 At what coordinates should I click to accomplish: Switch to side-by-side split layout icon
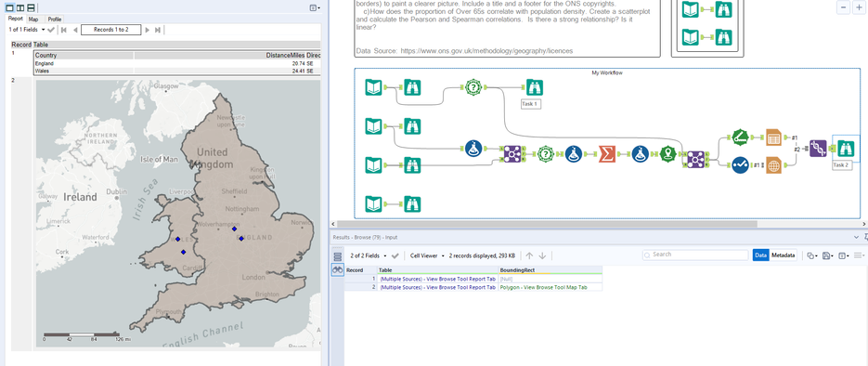19,7
